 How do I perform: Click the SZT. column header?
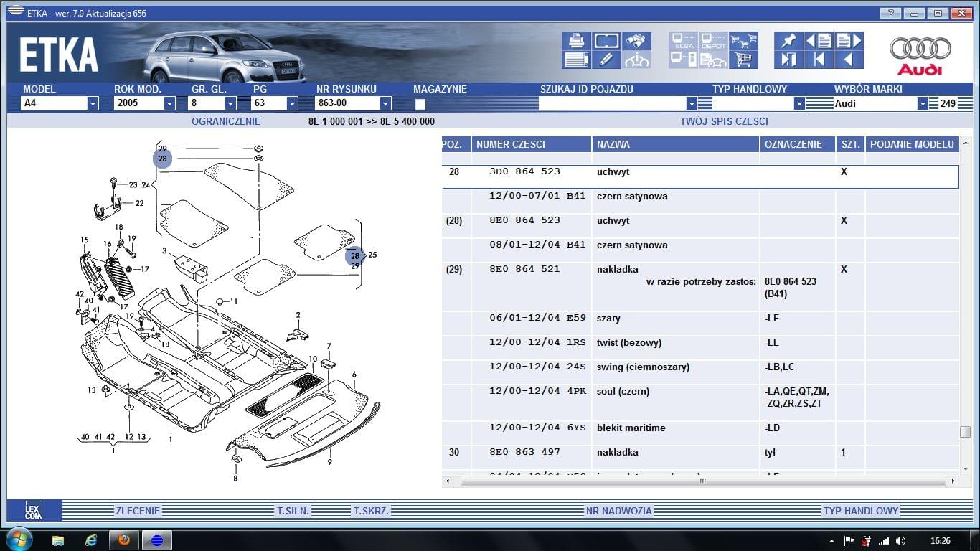(850, 144)
